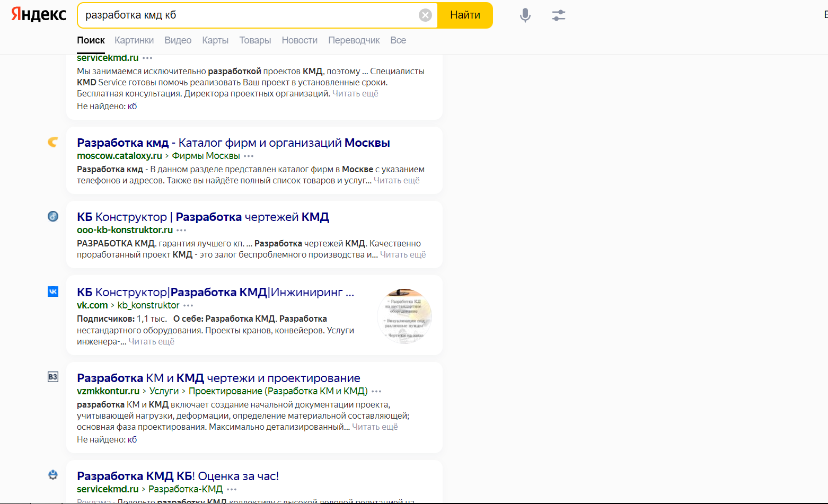
Task: Click the VK favicon of vk.com result
Action: pyautogui.click(x=53, y=291)
